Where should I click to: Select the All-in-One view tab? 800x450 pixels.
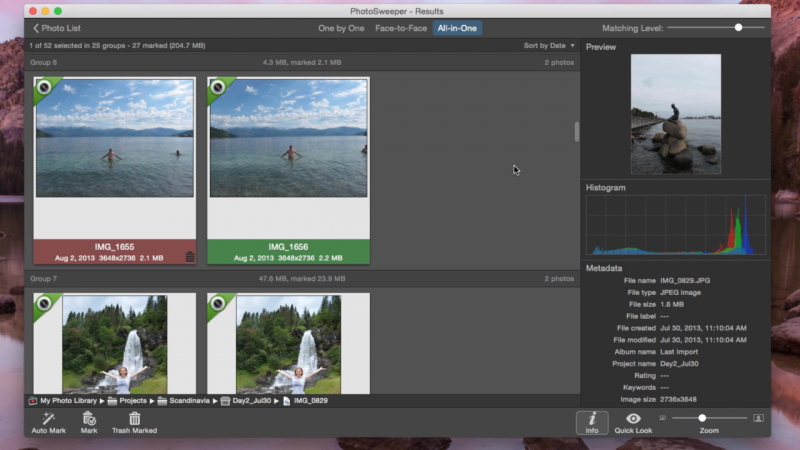click(x=457, y=28)
